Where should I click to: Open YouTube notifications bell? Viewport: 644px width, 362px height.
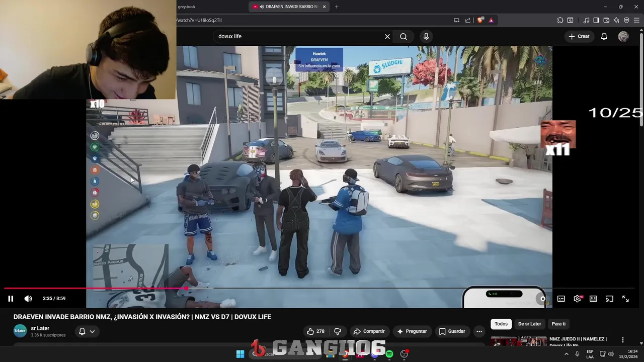(x=604, y=36)
